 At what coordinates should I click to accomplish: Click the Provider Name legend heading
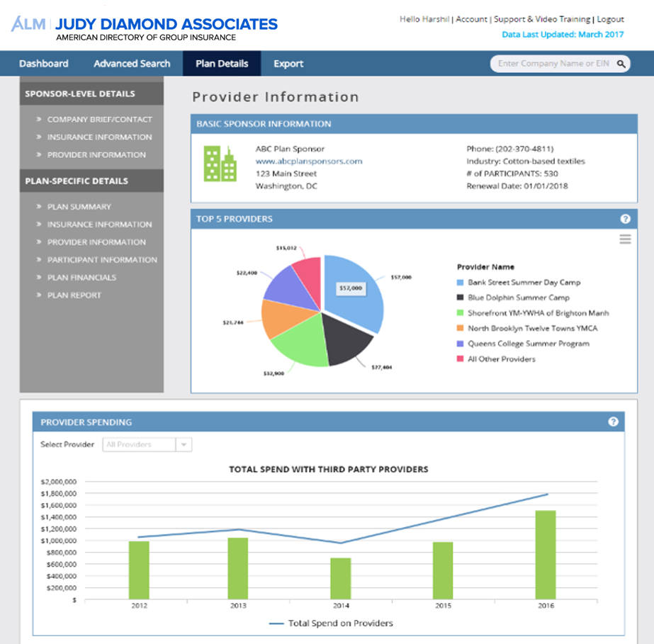[x=485, y=267]
